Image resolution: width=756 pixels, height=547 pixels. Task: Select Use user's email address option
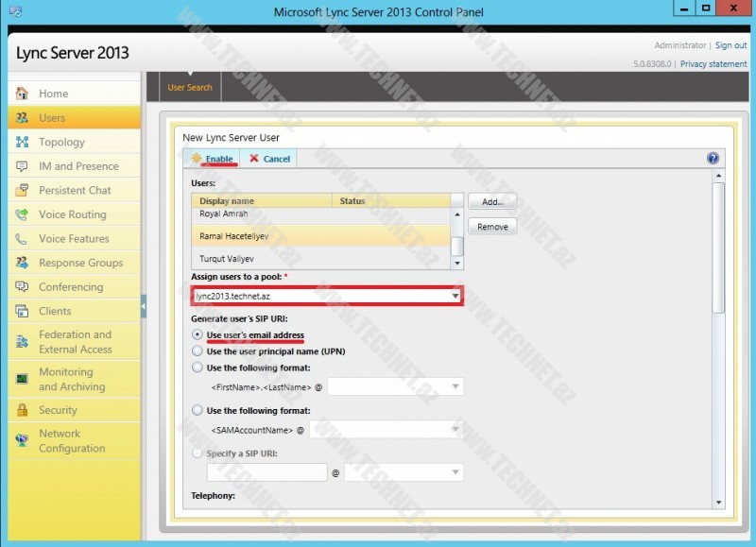coord(198,335)
